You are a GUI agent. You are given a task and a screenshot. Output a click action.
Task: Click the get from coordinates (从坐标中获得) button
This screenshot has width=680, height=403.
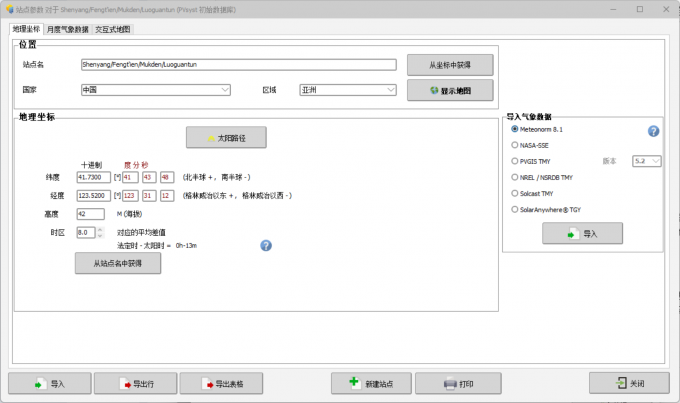click(x=450, y=65)
